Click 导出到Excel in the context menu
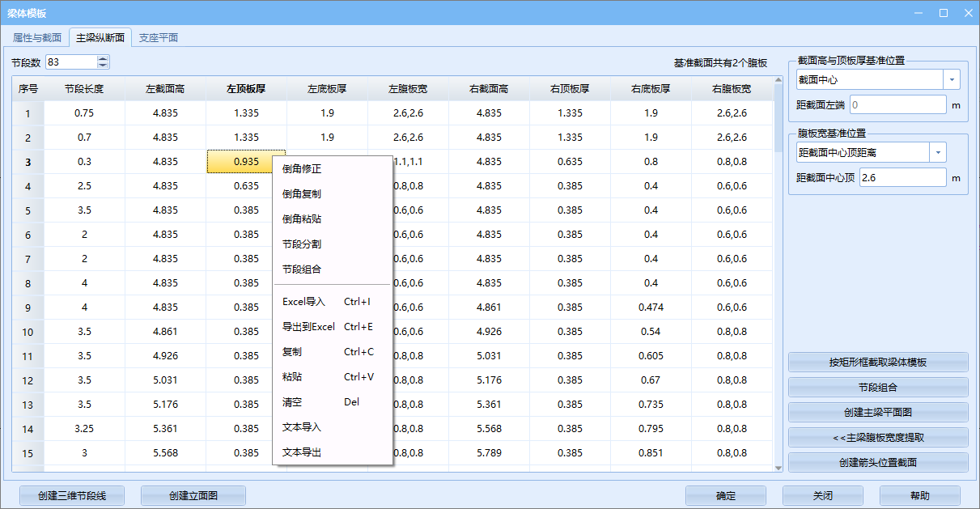980x509 pixels. click(308, 327)
